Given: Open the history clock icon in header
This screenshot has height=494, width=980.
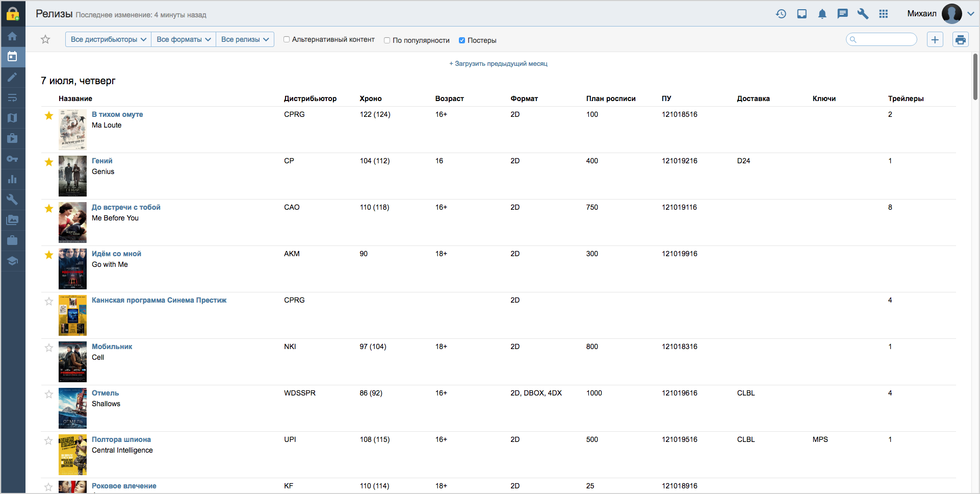Looking at the screenshot, I should click(x=781, y=14).
